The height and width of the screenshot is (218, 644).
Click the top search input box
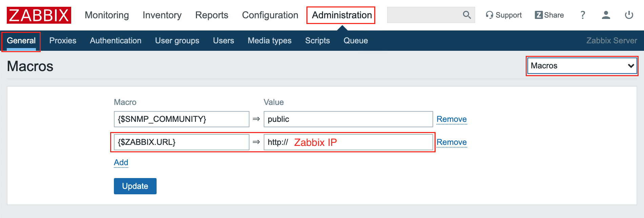pos(424,15)
